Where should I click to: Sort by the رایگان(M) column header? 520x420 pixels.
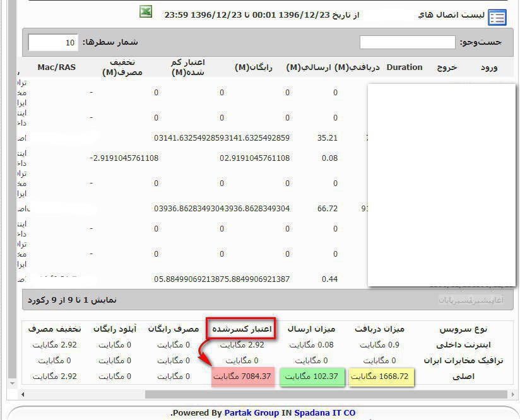pyautogui.click(x=254, y=67)
